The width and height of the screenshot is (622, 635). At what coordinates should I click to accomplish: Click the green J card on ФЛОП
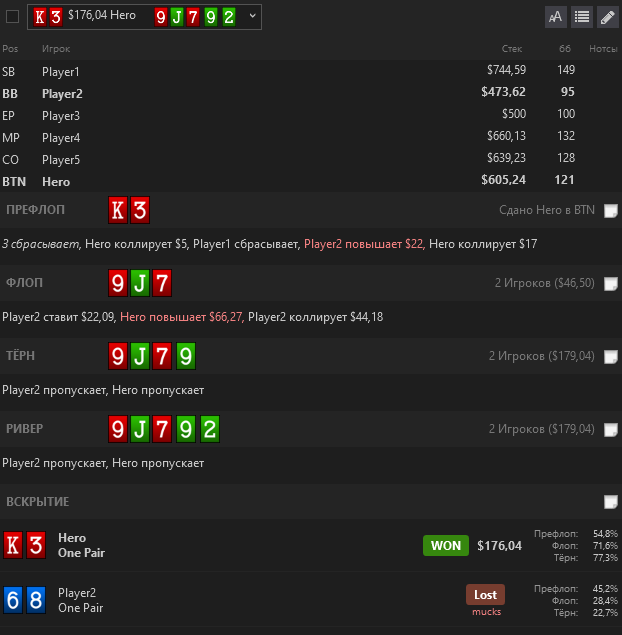tap(140, 283)
